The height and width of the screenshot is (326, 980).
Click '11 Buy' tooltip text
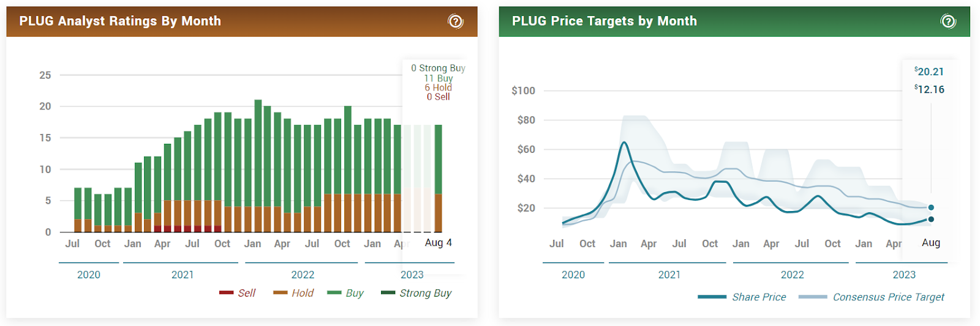[x=439, y=78]
